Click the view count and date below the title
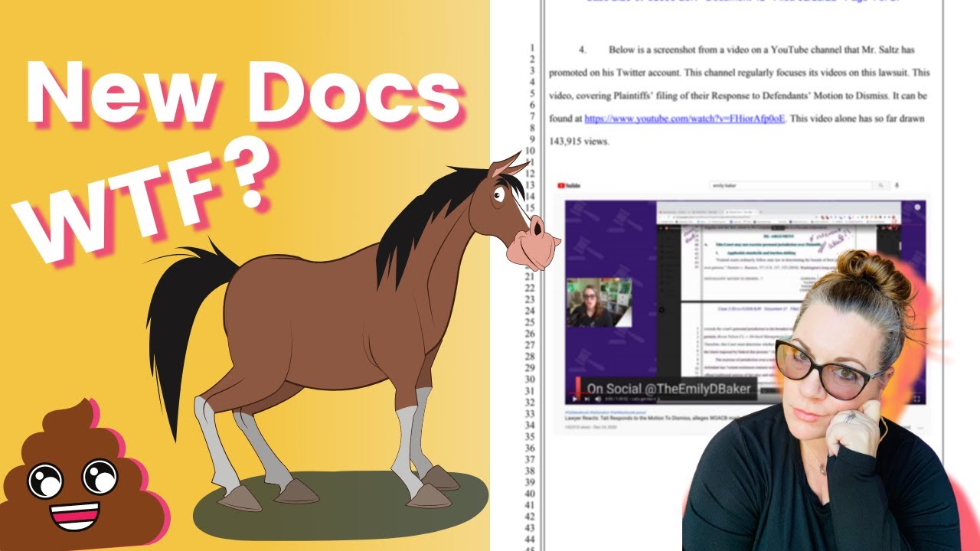 point(590,428)
